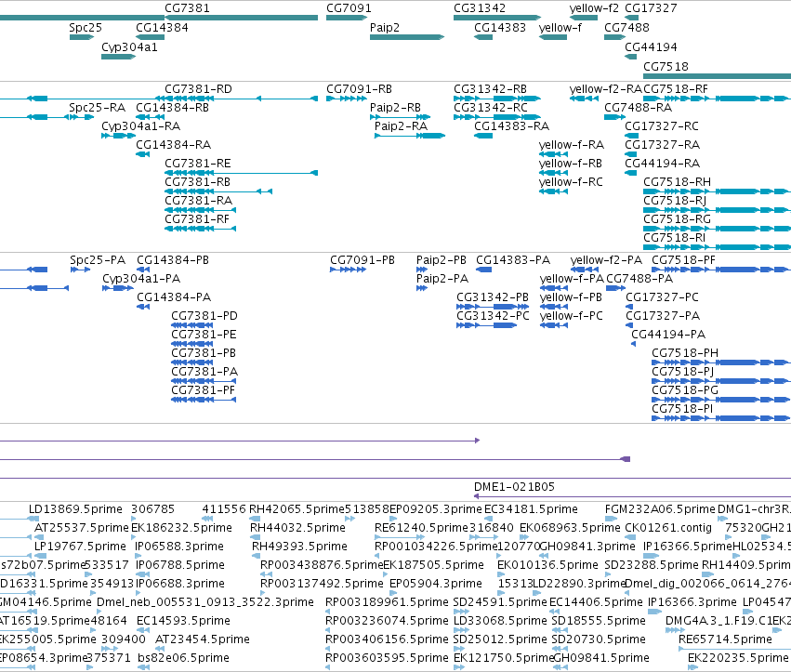Select protein Paip2-PB label
Viewport: 791px width, 672px height.
pyautogui.click(x=441, y=260)
